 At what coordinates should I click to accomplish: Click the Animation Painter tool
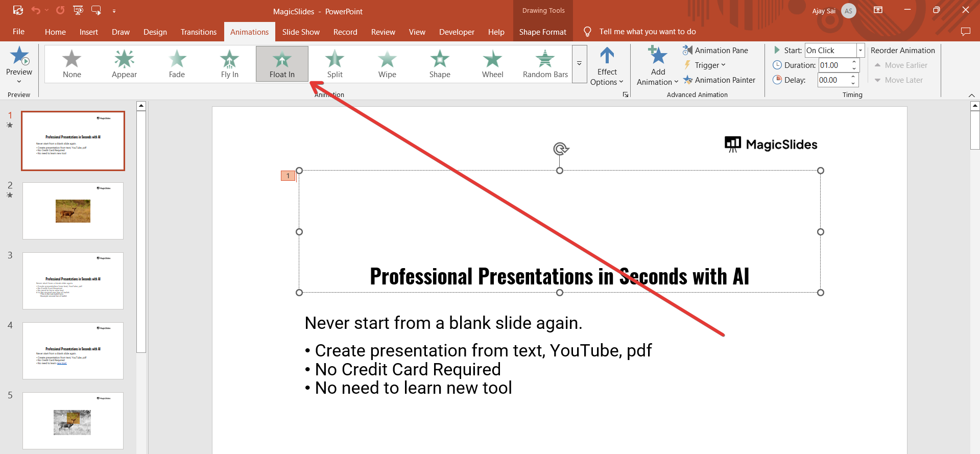[719, 80]
